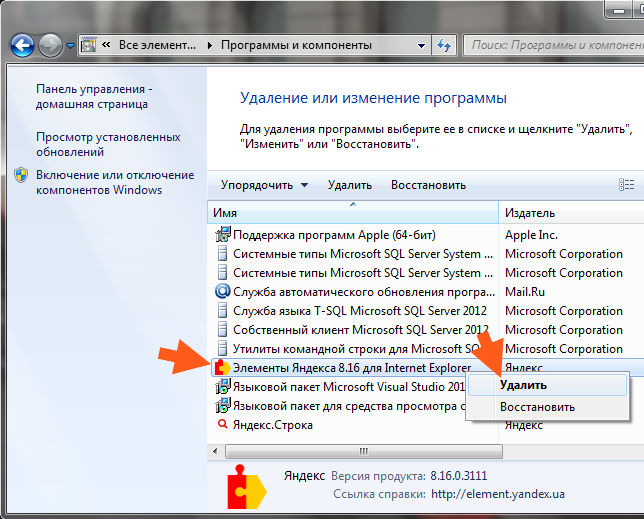Click the Apple support installer icon
Screen dimensions: 644x519
click(223, 234)
